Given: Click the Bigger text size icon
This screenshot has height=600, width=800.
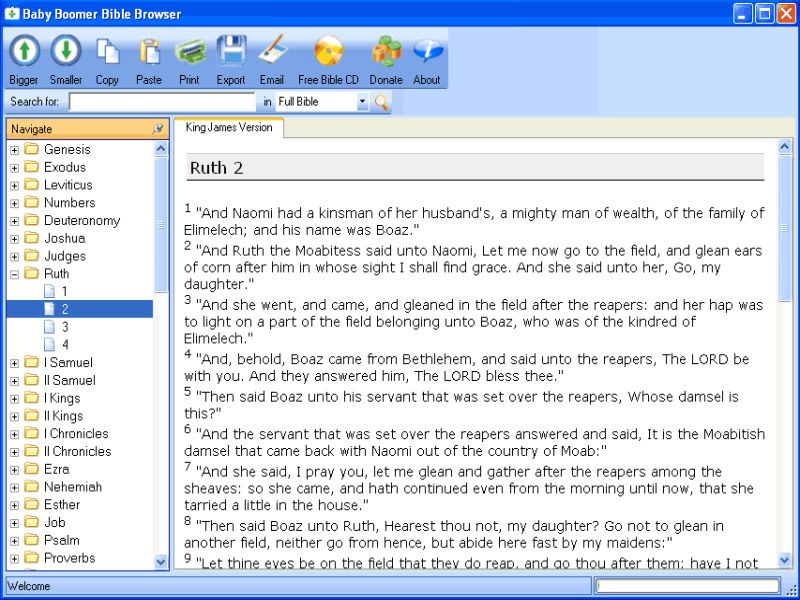Looking at the screenshot, I should [24, 51].
